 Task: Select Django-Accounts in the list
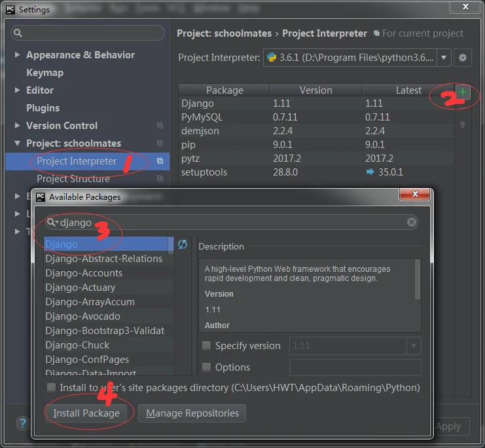(x=109, y=272)
